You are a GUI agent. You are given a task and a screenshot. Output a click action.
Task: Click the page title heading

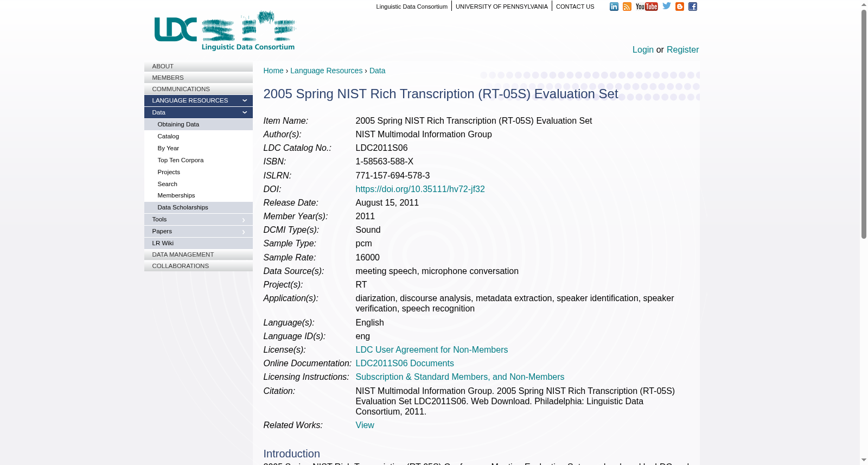441,94
